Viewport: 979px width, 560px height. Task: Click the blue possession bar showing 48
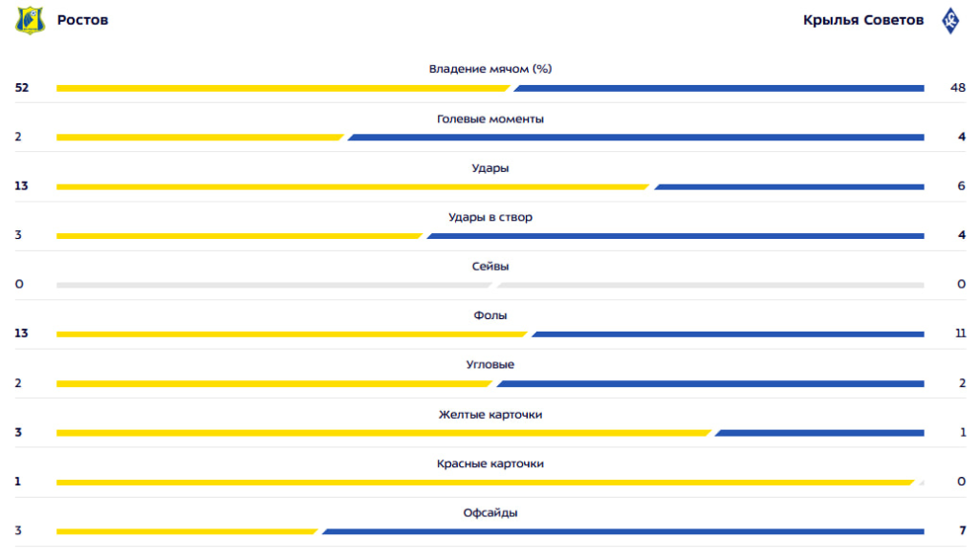(x=719, y=89)
